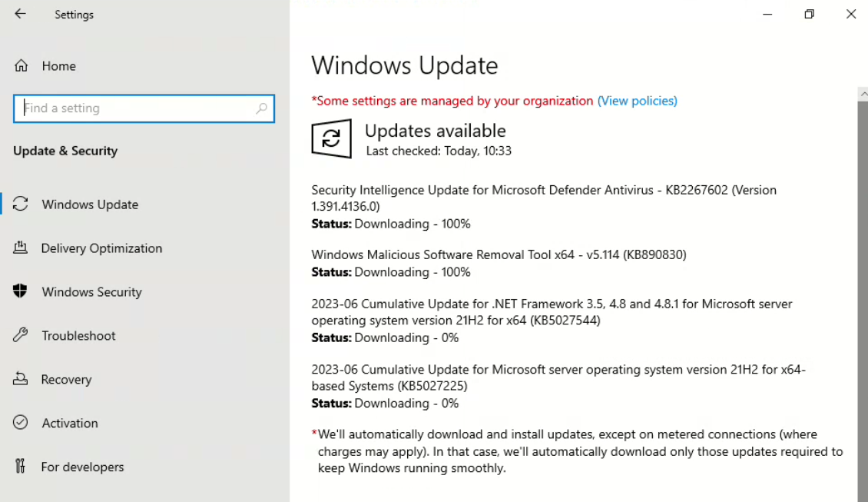Click the back arrow in Settings
Screen dimensions: 868x502
coord(20,14)
